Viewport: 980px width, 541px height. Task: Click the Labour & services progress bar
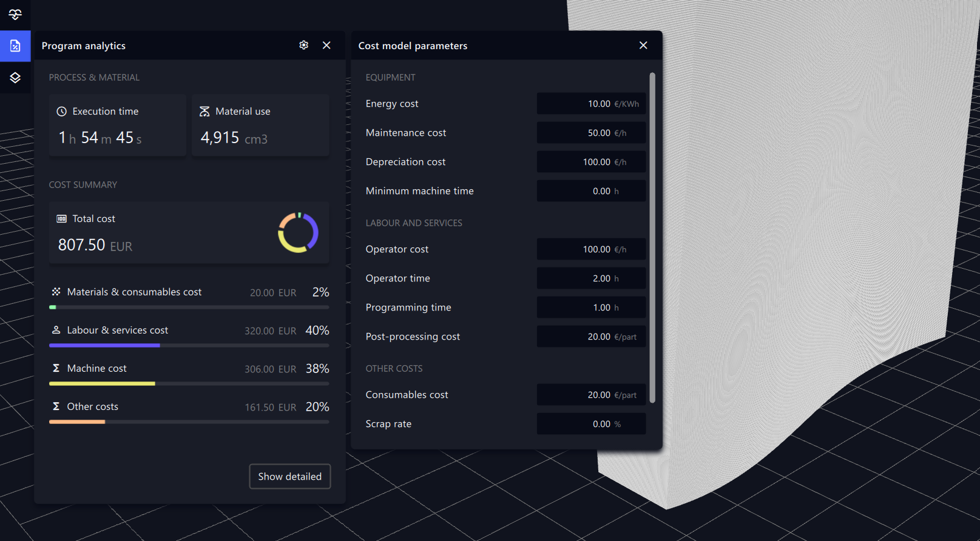[189, 346]
